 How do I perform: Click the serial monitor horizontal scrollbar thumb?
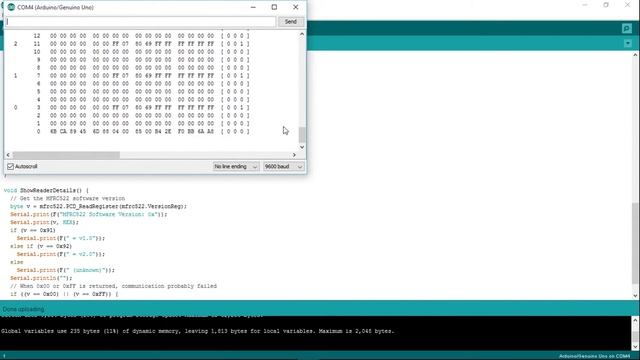point(66,155)
